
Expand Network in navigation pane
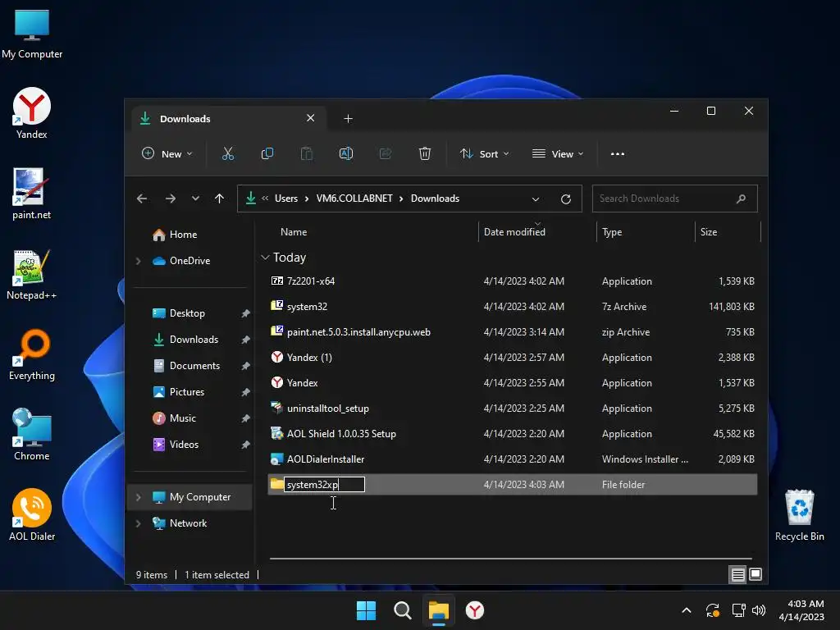coord(138,523)
